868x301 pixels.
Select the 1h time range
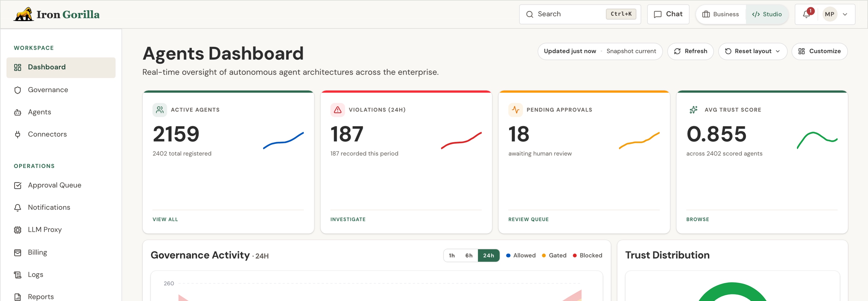(452, 256)
